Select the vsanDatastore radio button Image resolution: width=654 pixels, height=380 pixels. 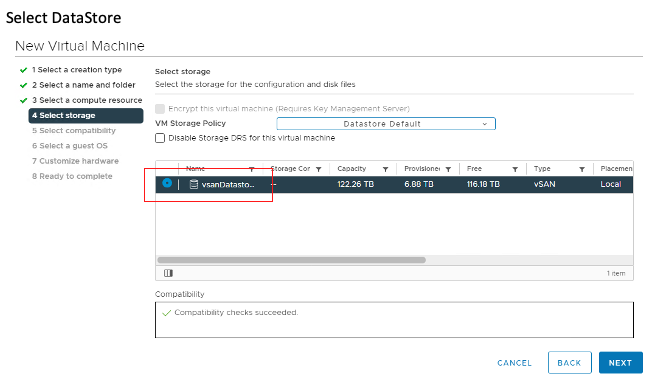tap(167, 183)
